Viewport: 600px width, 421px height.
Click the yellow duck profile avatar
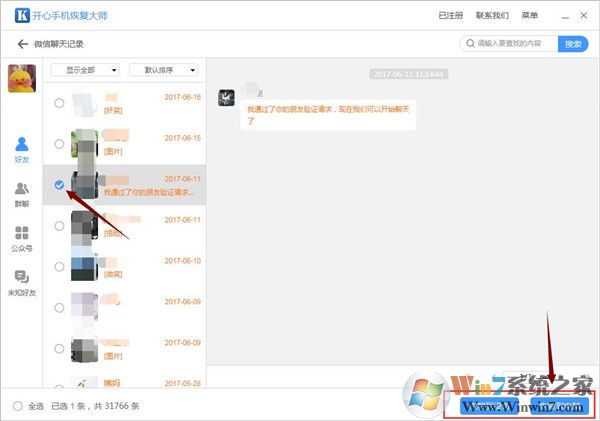coord(22,78)
